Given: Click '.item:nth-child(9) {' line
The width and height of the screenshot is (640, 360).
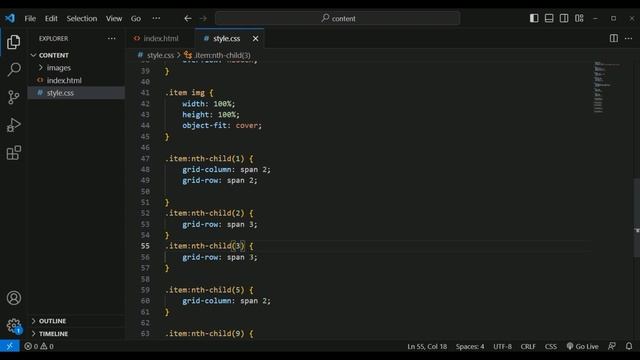Looking at the screenshot, I should tap(209, 333).
